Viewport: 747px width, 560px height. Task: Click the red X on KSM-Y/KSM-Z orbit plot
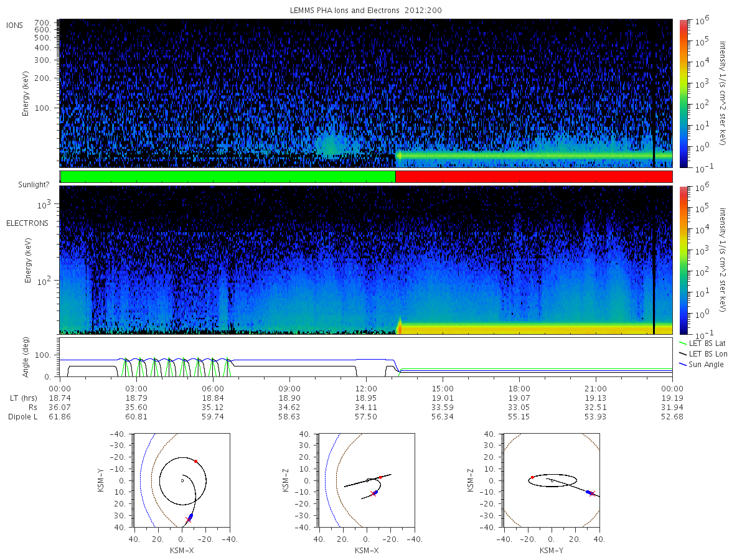point(592,493)
